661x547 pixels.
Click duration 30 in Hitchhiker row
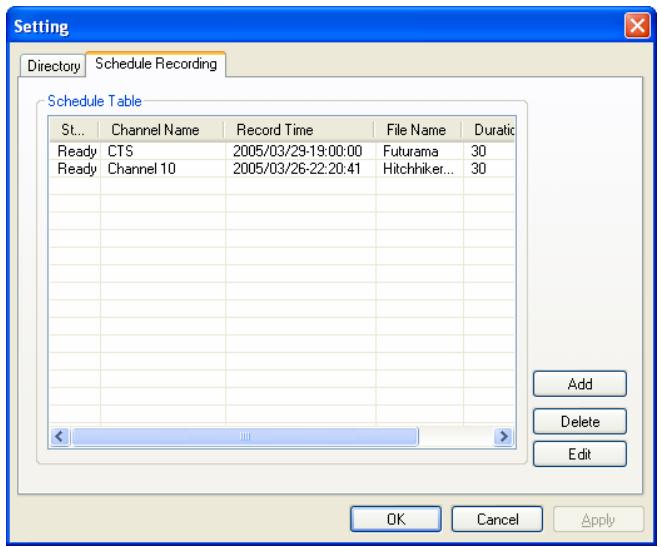478,169
